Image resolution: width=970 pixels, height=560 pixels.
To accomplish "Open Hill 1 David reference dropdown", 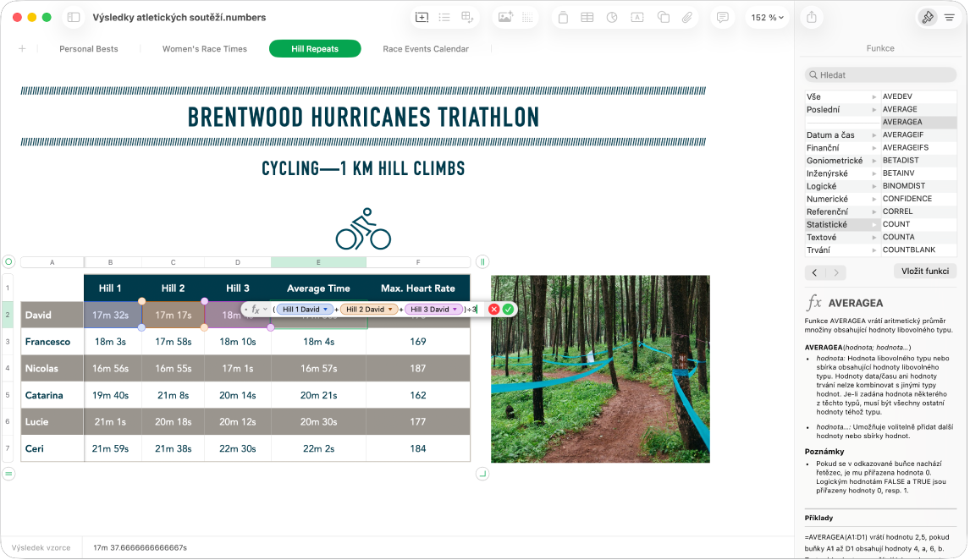I will 325,310.
